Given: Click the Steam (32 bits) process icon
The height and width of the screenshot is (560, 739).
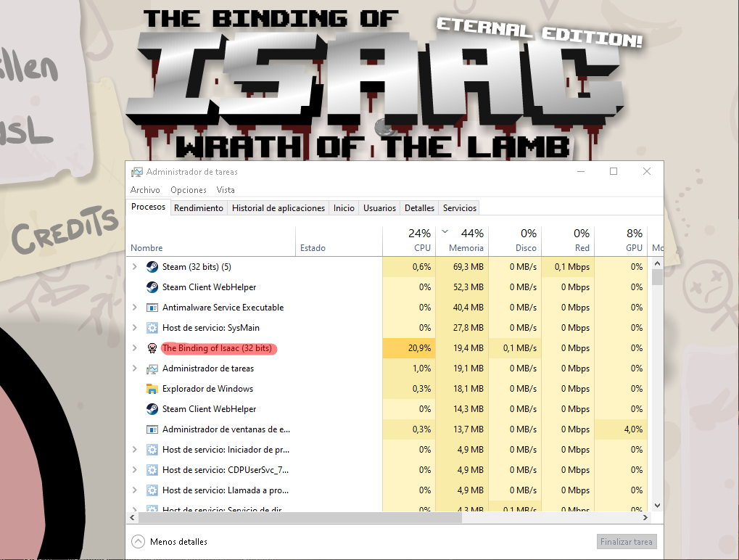Looking at the screenshot, I should 152,267.
